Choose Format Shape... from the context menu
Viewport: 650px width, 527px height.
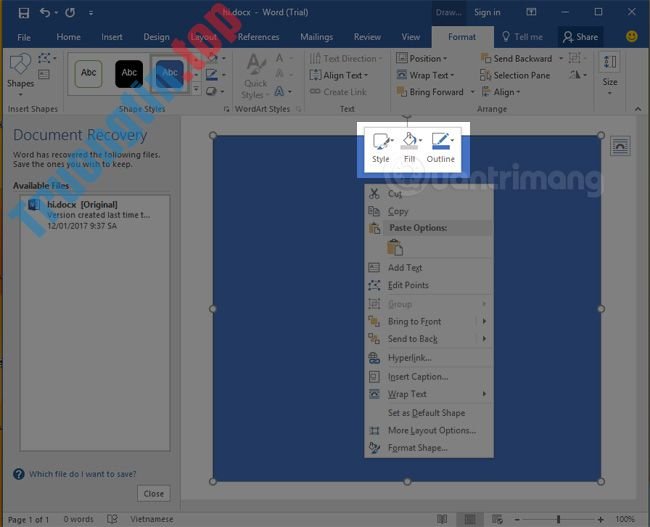429,448
